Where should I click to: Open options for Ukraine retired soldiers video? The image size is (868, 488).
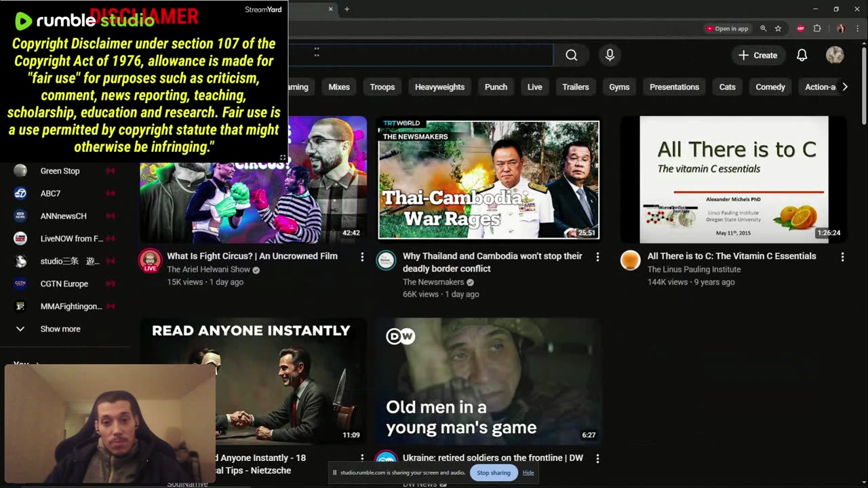(597, 459)
